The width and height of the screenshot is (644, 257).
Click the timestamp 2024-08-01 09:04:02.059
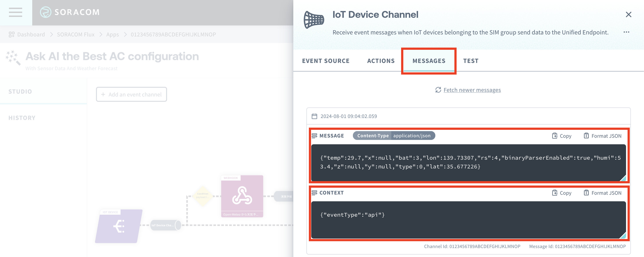click(349, 116)
